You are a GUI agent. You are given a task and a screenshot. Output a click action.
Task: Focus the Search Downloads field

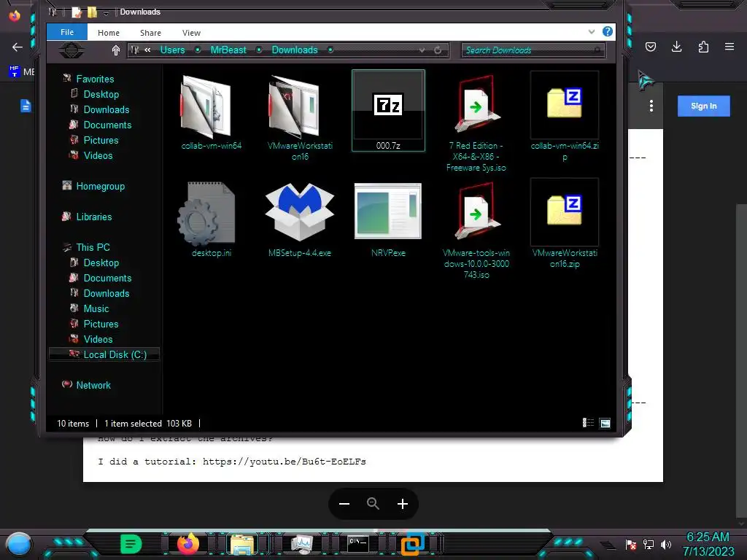[x=533, y=50]
